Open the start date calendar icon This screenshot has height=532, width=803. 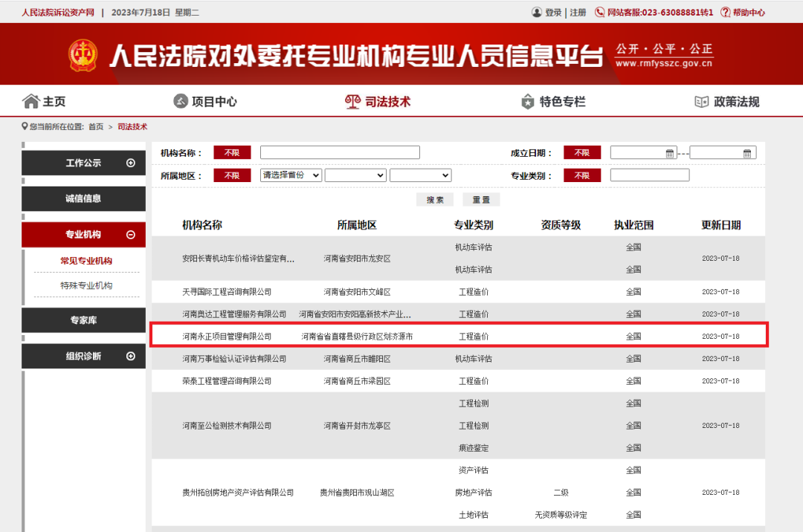point(669,153)
